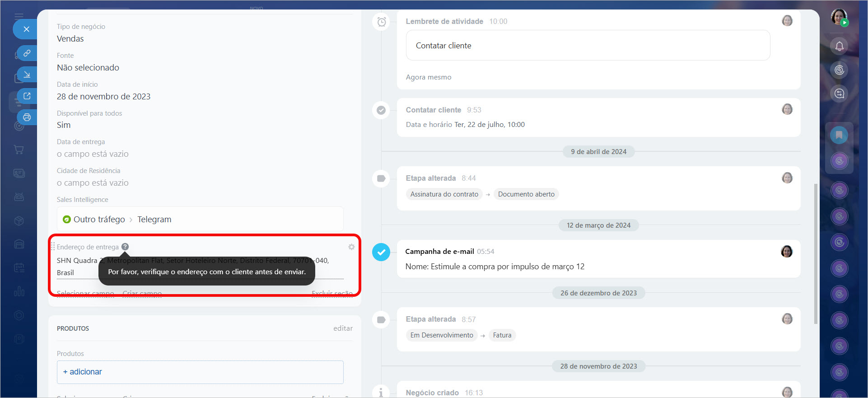Open the chat search icon in the right sidebar
Viewport: 868px width, 398px height.
click(839, 94)
